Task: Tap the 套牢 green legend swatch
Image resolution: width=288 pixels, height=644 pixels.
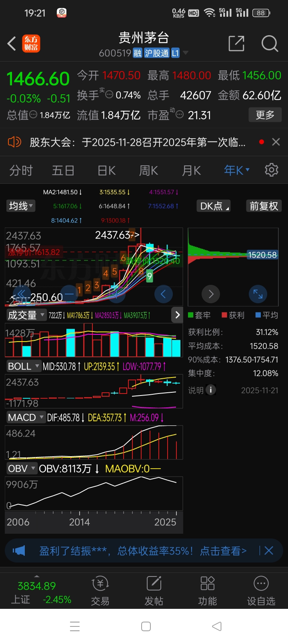Action: 191,315
